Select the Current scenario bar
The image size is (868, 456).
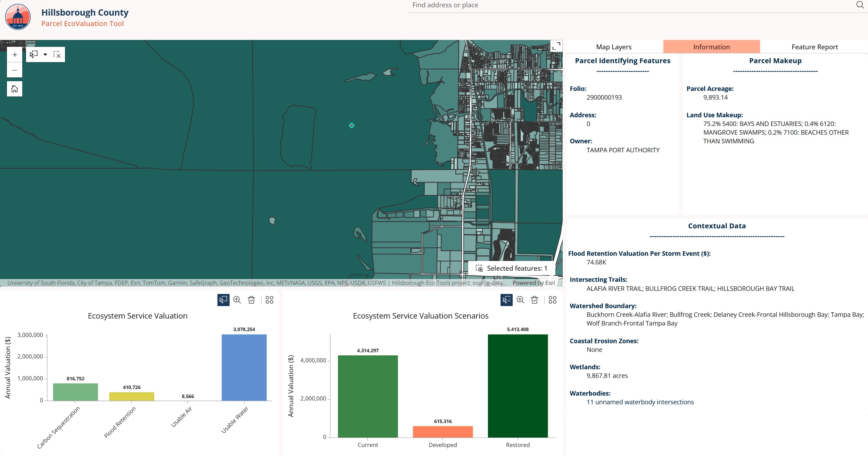point(368,396)
